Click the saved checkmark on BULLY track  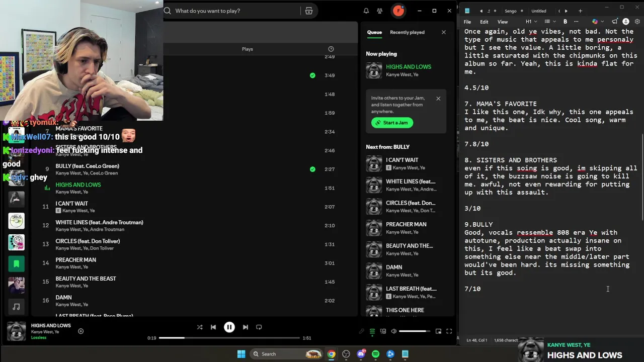[312, 169]
